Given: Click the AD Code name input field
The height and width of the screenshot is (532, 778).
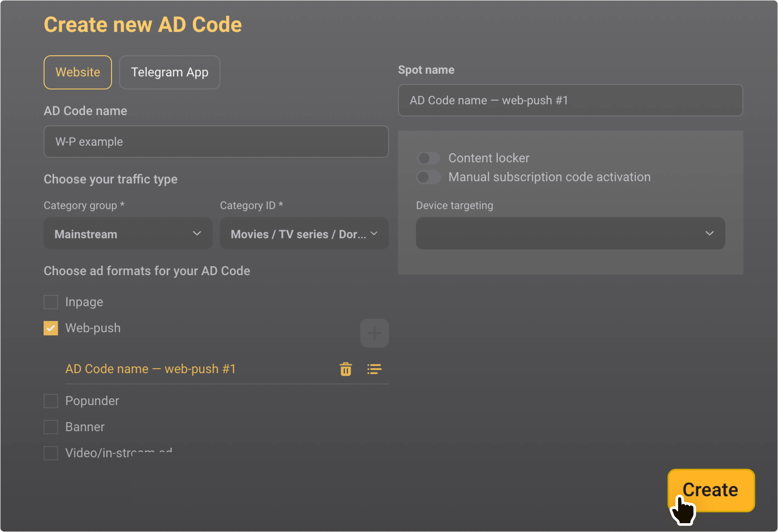Looking at the screenshot, I should [216, 142].
